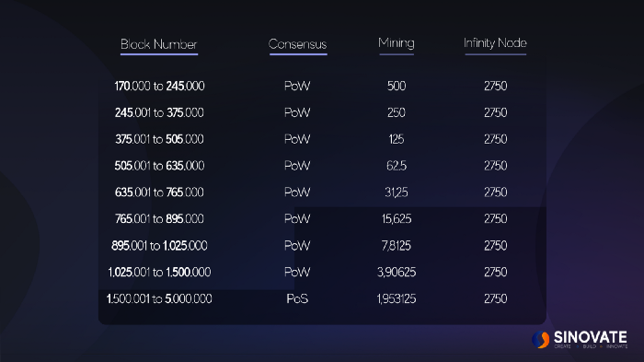
Task: Click the 62.5 mining reward value
Action: (397, 166)
